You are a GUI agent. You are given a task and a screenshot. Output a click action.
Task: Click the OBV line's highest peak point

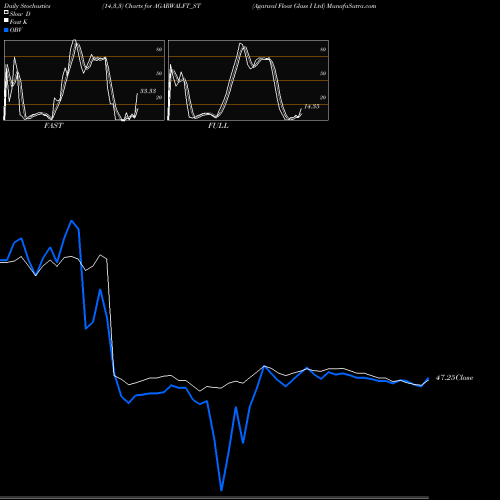71,221
